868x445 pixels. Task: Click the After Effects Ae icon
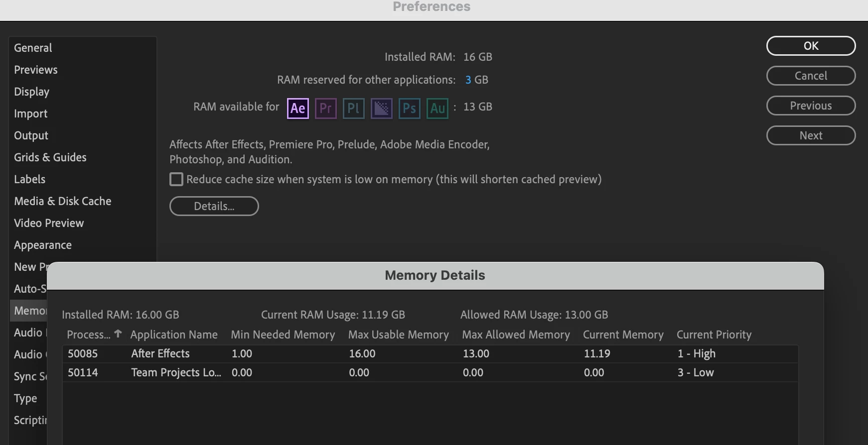[x=298, y=109]
